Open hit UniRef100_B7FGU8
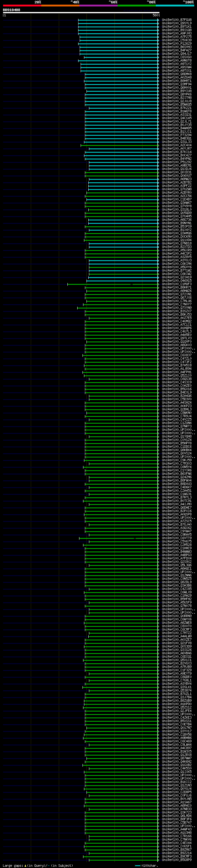Screen dimensions: 197x868 176,20
